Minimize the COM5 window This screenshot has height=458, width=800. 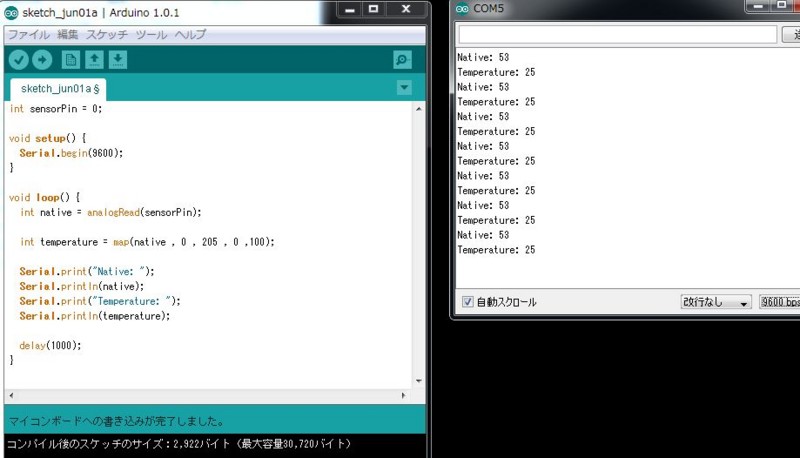[x=758, y=6]
